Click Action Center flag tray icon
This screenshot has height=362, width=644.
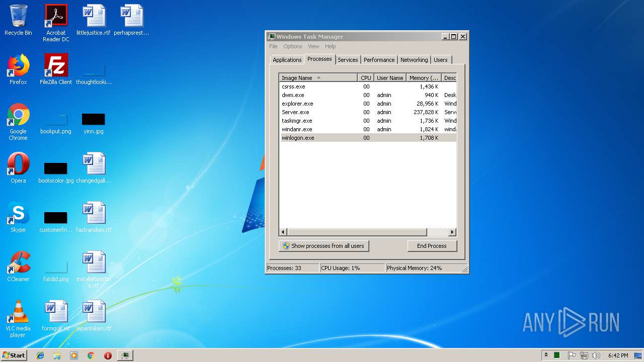pyautogui.click(x=572, y=355)
